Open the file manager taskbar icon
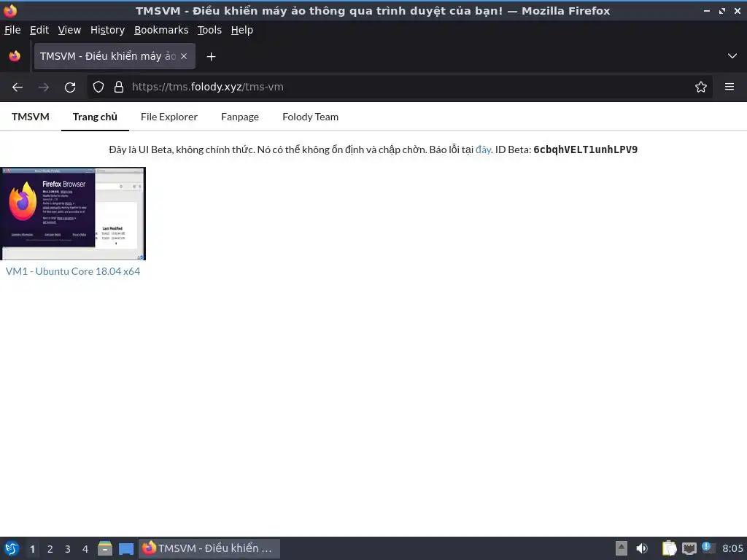Screen dimensions: 747x560 (x=105, y=548)
